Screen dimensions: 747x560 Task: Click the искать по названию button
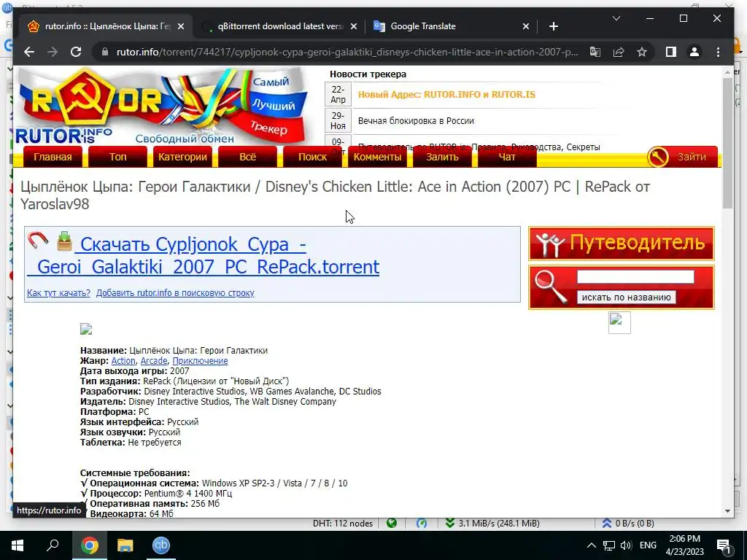pos(626,297)
